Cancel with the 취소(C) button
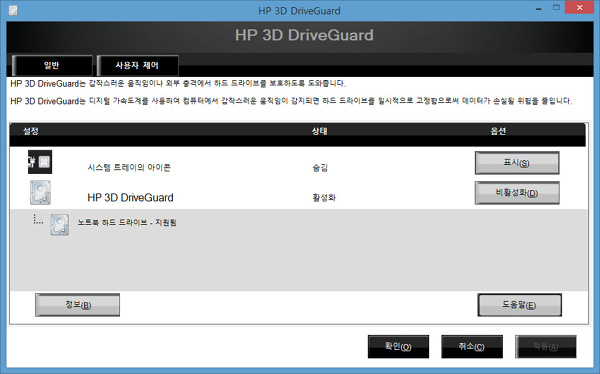The height and width of the screenshot is (374, 600). point(471,346)
